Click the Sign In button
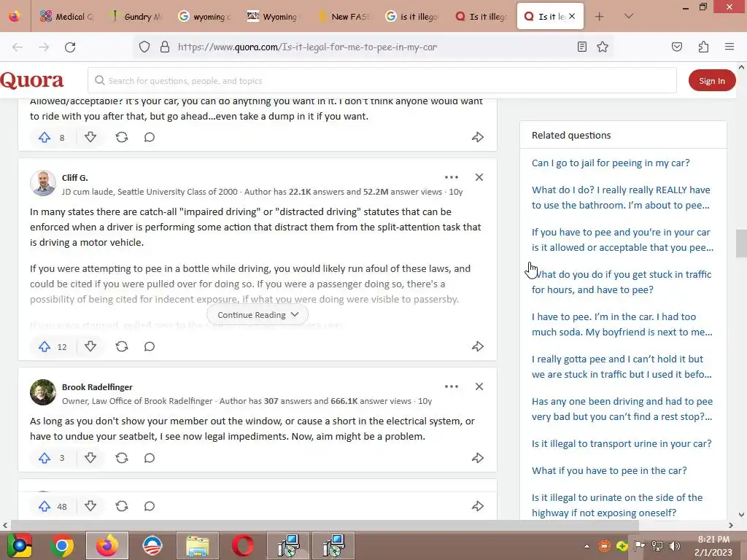This screenshot has width=747, height=560. (712, 81)
